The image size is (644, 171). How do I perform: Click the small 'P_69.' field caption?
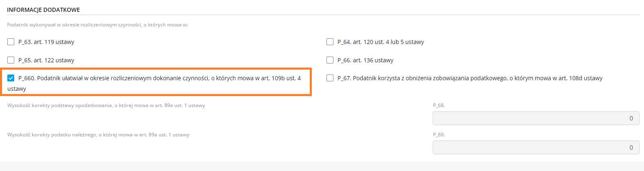pos(439,135)
